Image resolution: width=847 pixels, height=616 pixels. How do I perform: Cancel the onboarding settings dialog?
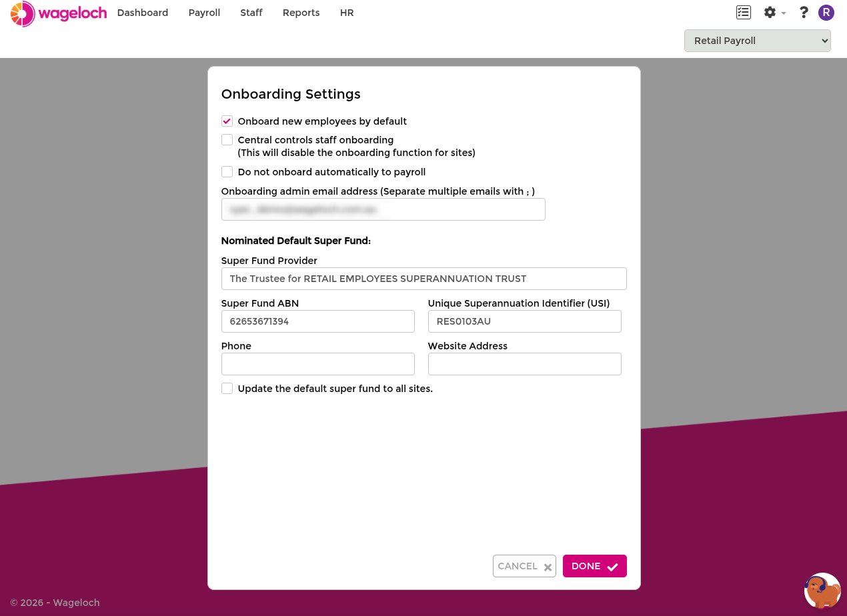[x=524, y=566]
